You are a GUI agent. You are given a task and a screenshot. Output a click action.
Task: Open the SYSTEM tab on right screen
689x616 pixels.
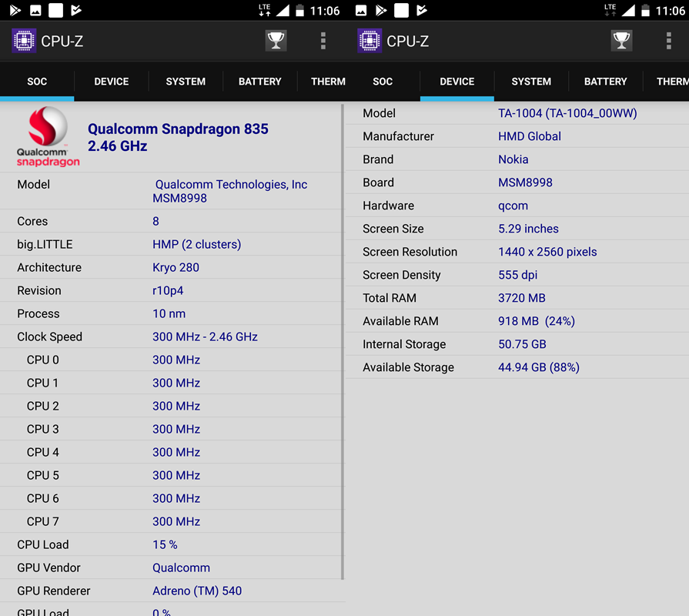tap(531, 82)
